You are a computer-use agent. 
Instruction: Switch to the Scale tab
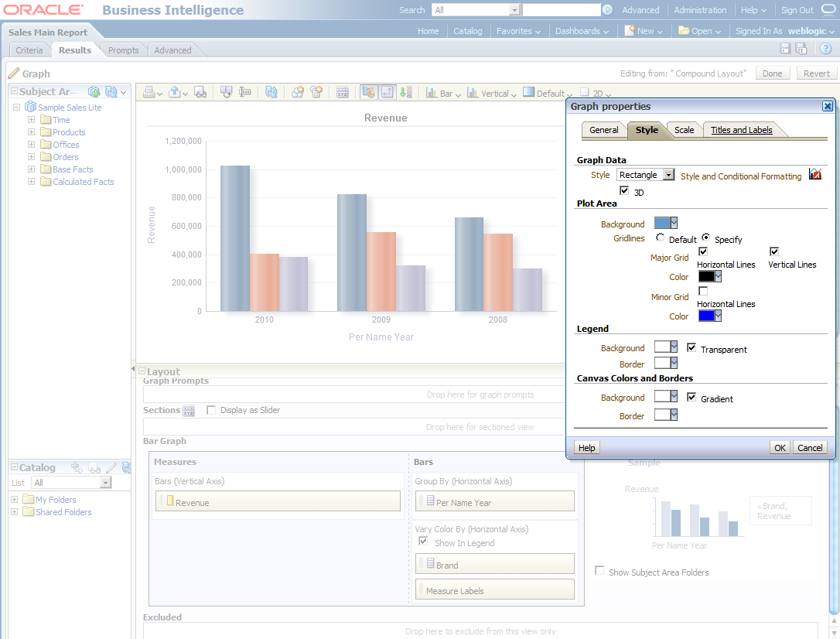(x=684, y=130)
